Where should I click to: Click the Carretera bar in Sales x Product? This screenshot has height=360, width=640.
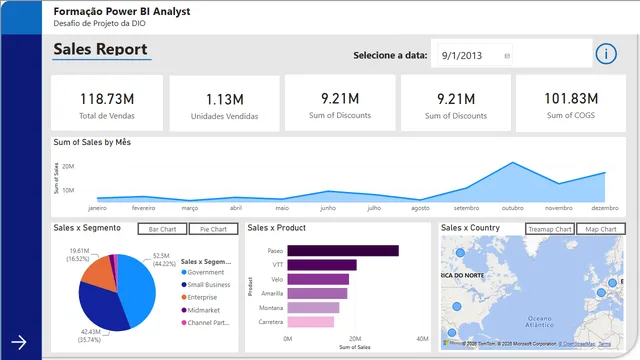coord(311,322)
